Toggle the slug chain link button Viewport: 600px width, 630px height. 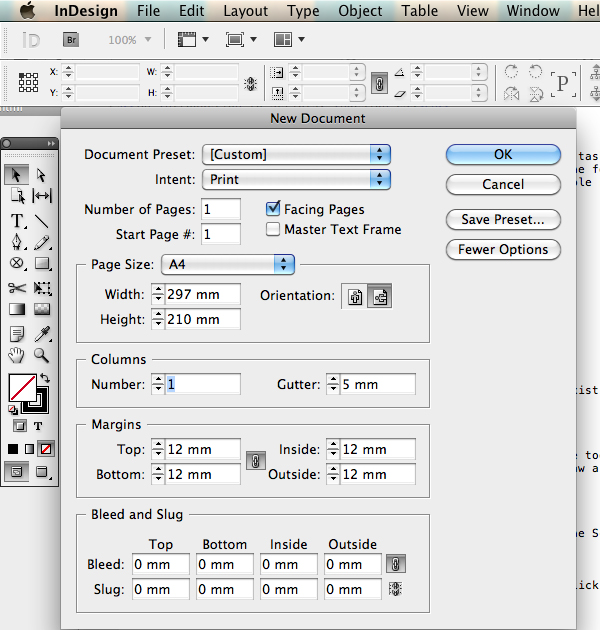[x=395, y=589]
